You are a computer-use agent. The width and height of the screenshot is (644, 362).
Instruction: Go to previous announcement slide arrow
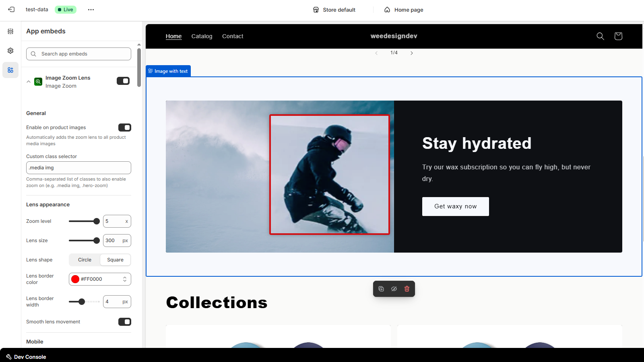[x=376, y=53]
